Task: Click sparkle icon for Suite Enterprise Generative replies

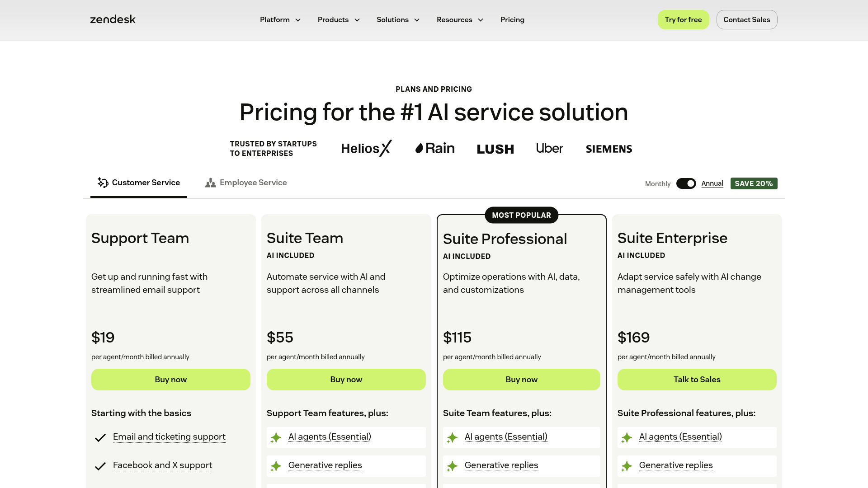Action: point(627,466)
